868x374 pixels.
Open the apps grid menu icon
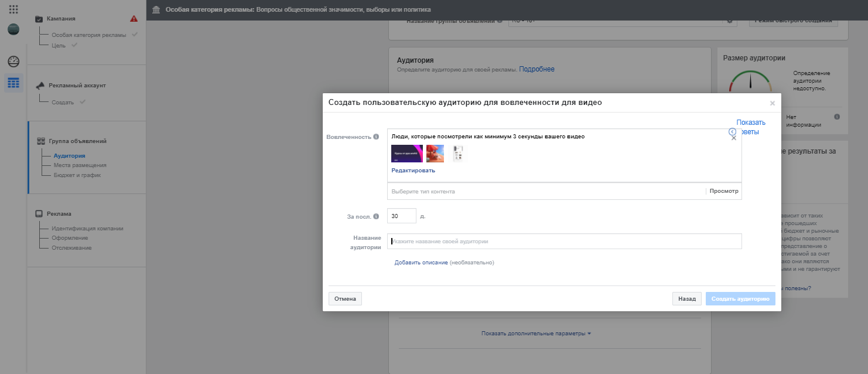[x=13, y=9]
